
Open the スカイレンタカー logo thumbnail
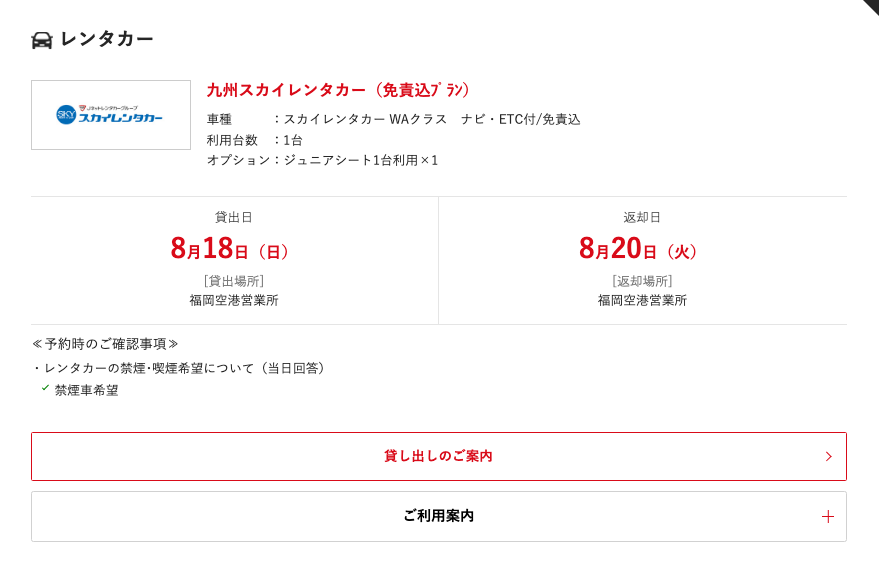(111, 115)
